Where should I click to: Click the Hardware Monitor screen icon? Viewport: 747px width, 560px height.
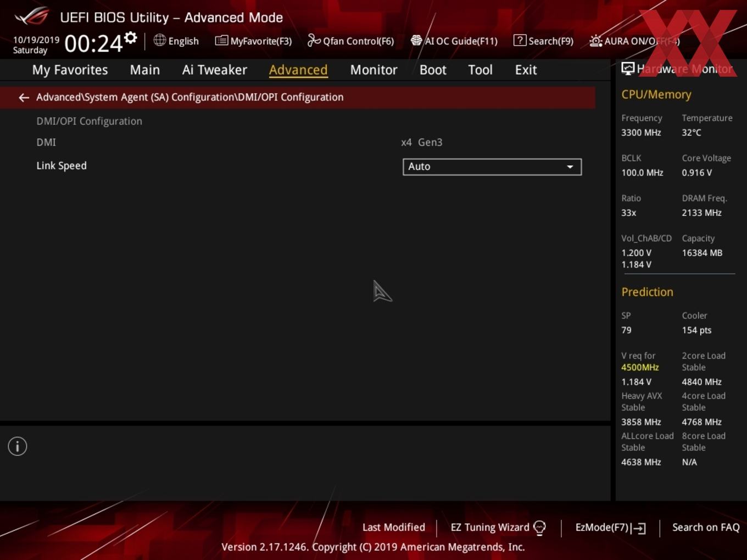(x=628, y=69)
